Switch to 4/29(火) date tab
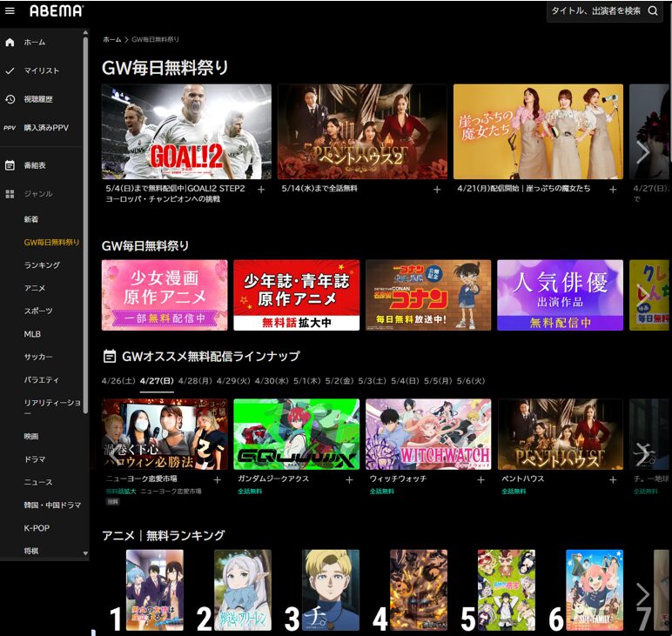 point(233,381)
